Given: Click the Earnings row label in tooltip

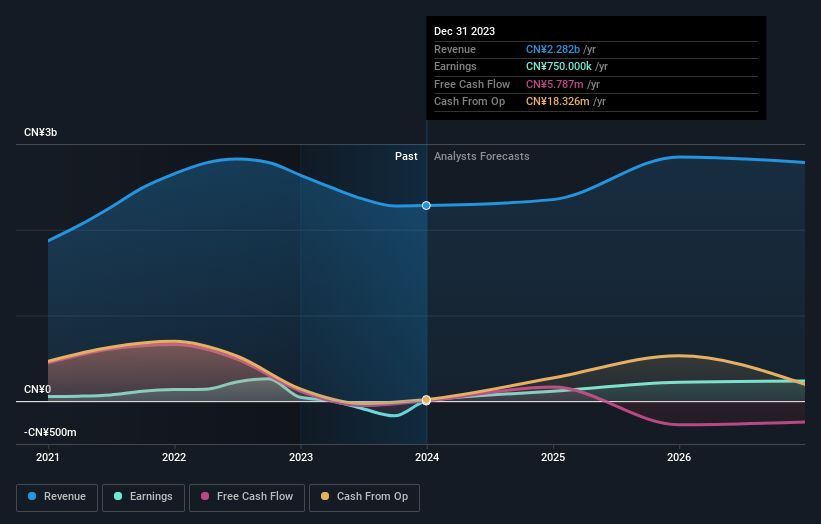Looking at the screenshot, I should tap(456, 66).
